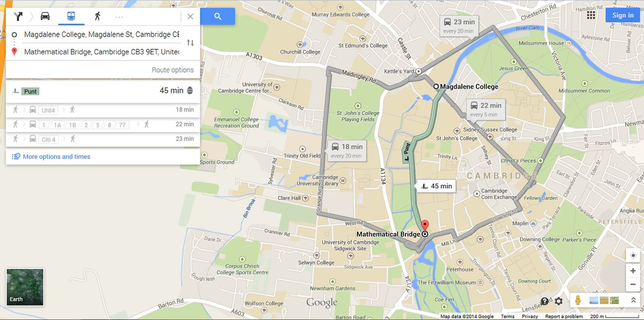The image size is (644, 320).
Task: Click the Emmanuel College Recreation Ground icon
Action: 237,112
